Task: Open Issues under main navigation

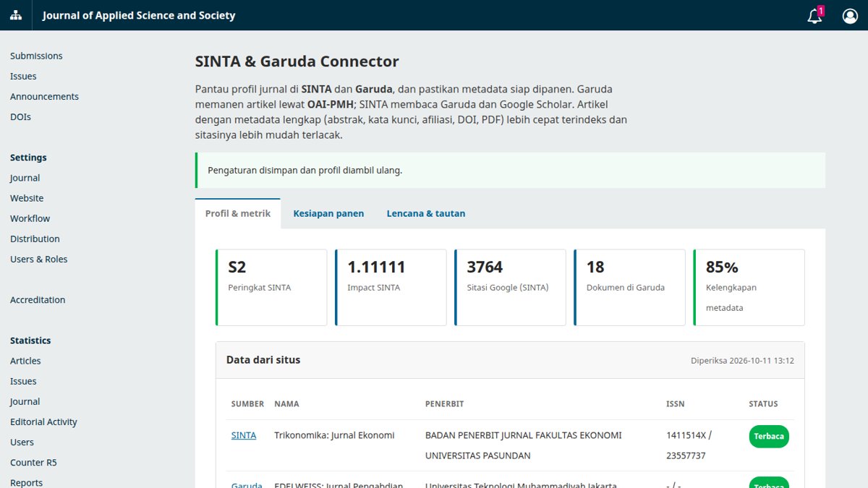Action: (23, 76)
